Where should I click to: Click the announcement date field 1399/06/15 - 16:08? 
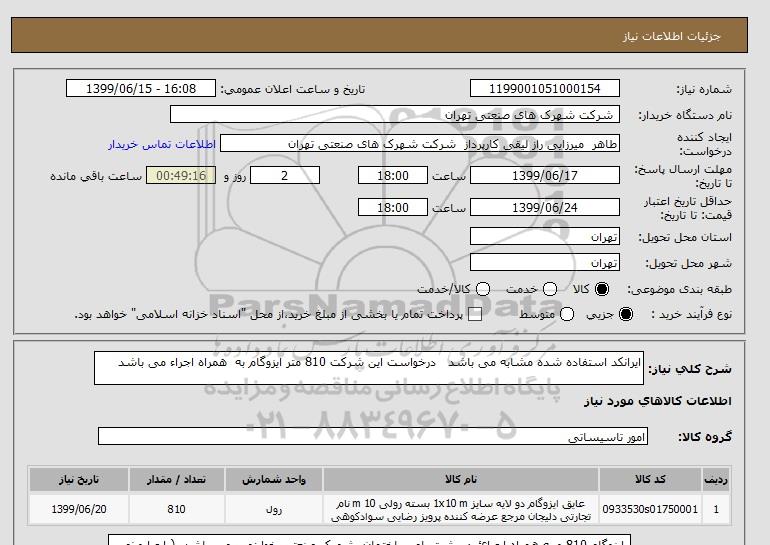[x=141, y=88]
